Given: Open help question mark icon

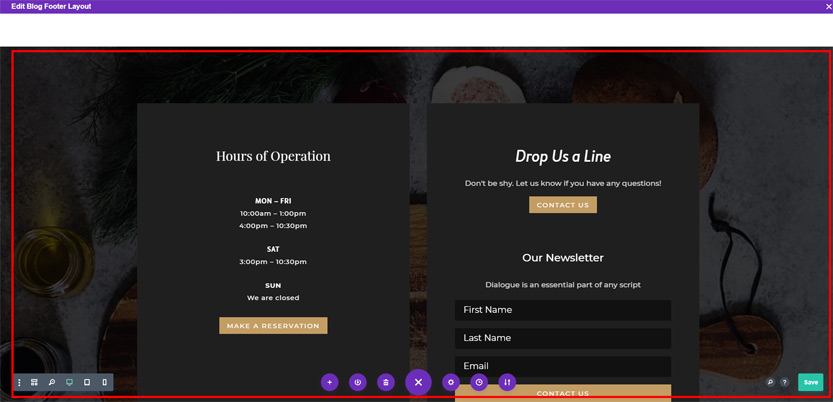Looking at the screenshot, I should [785, 382].
